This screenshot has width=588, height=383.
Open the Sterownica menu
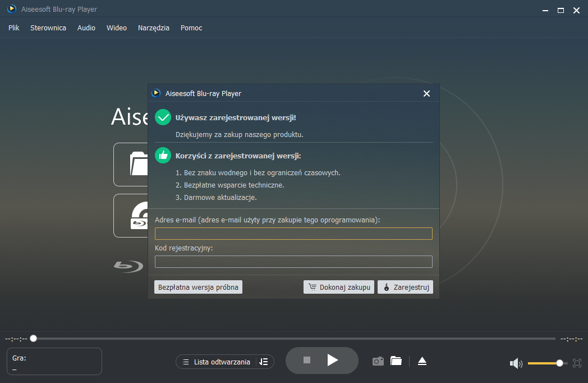click(x=48, y=28)
